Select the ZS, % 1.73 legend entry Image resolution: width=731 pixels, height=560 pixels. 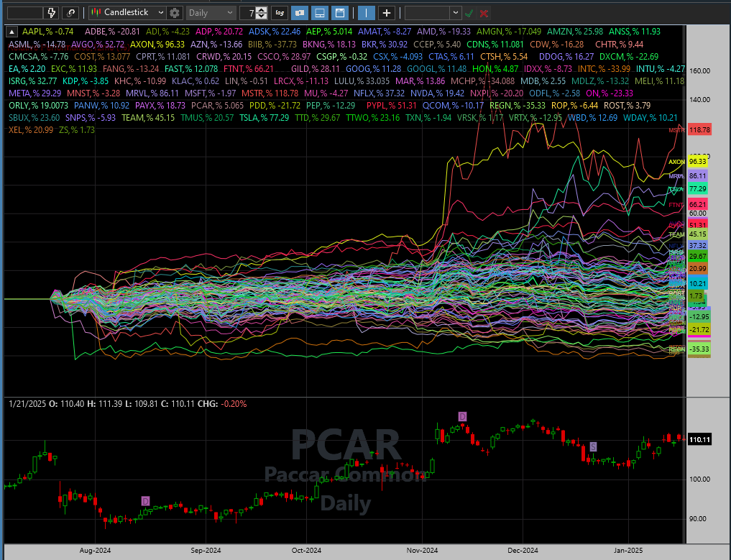pos(76,129)
